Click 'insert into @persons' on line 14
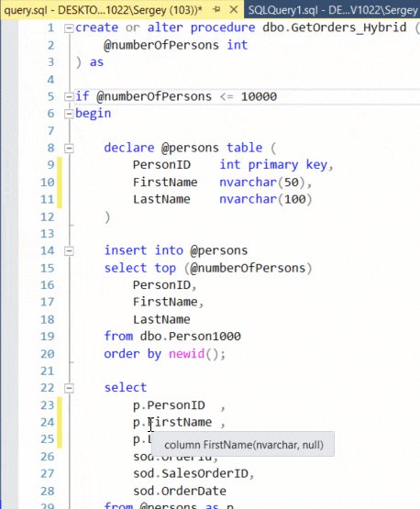 (x=175, y=250)
